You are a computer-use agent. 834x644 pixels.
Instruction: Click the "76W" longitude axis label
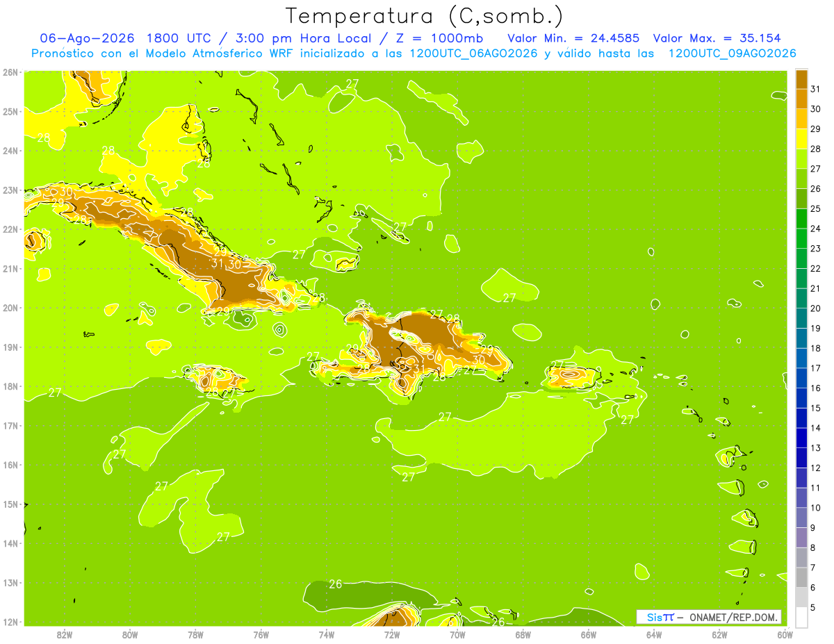[x=261, y=635]
